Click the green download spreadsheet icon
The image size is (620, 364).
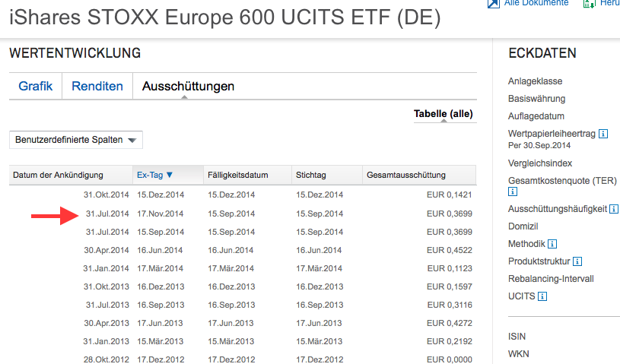click(x=588, y=3)
